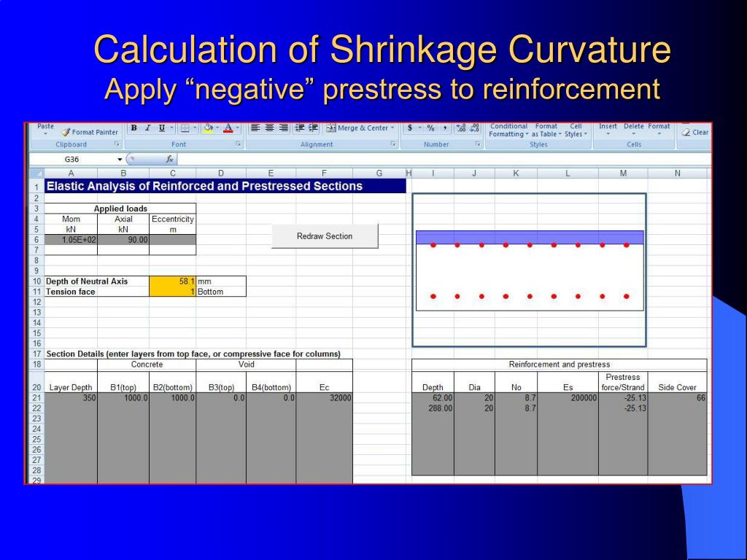Select the Tension face label cell
Screen dimensions: 747x560
[97, 292]
